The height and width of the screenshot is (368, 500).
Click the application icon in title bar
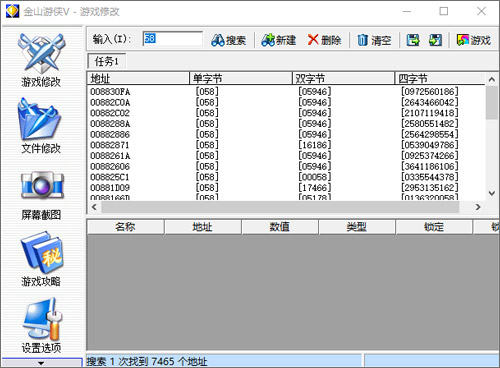point(12,11)
